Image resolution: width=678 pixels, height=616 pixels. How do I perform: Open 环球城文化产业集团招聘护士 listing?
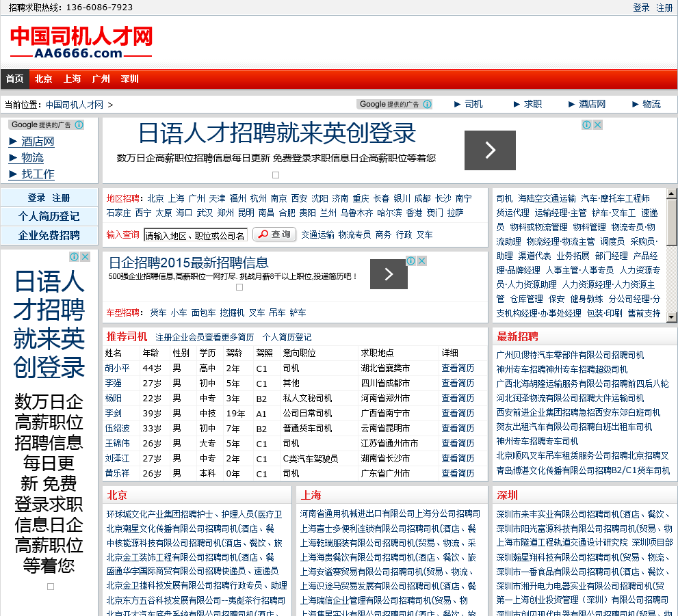coord(194,514)
